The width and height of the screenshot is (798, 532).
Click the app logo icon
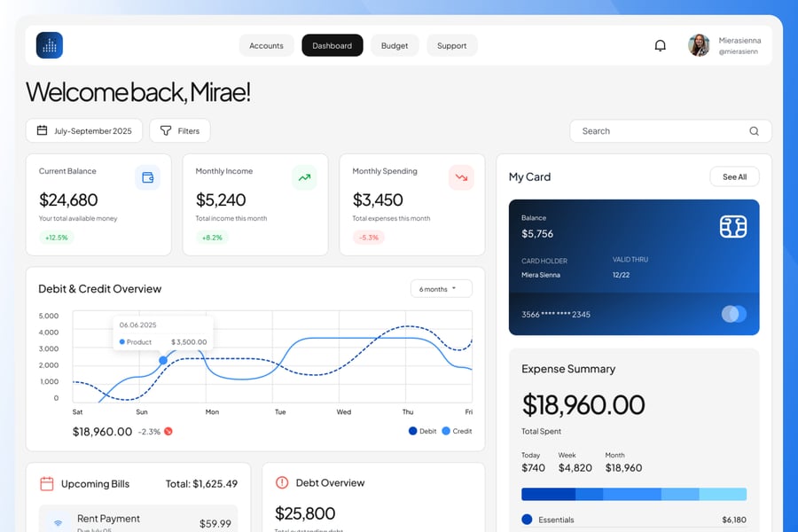click(x=50, y=45)
